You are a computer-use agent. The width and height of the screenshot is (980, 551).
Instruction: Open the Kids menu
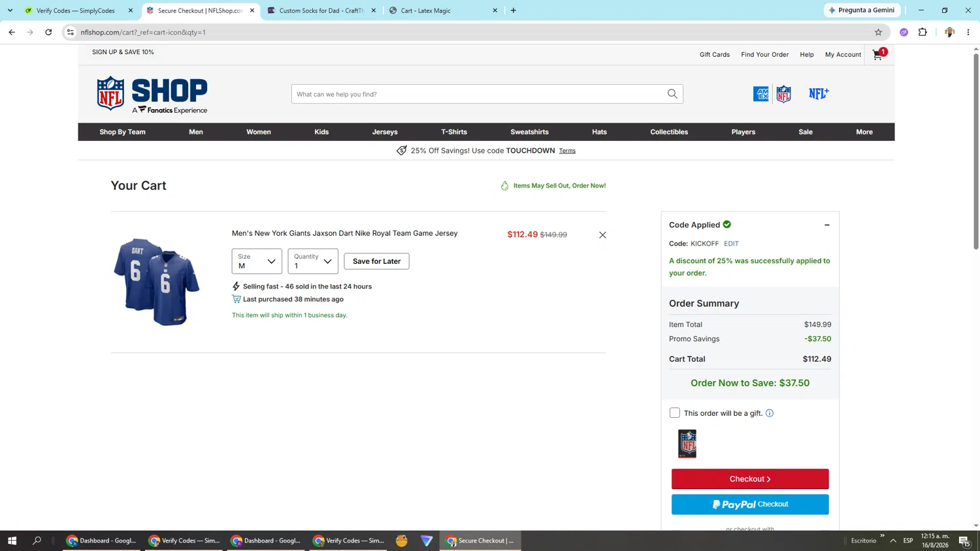point(321,132)
